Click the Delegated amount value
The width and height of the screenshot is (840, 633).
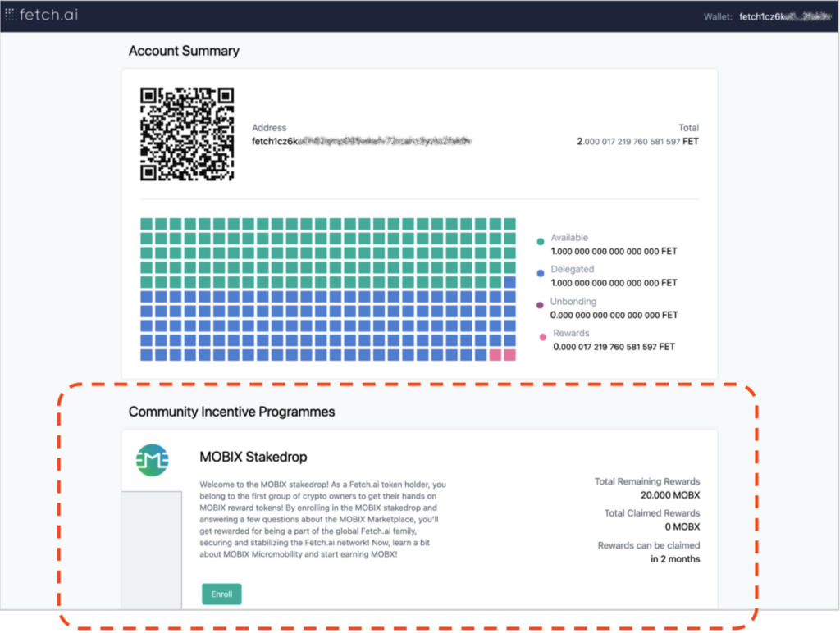pyautogui.click(x=614, y=283)
